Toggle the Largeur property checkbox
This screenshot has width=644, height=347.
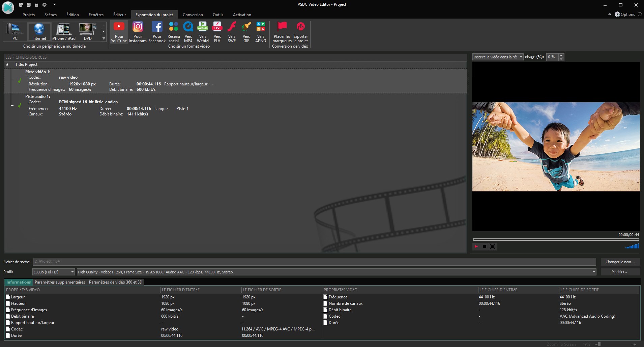[x=8, y=297]
